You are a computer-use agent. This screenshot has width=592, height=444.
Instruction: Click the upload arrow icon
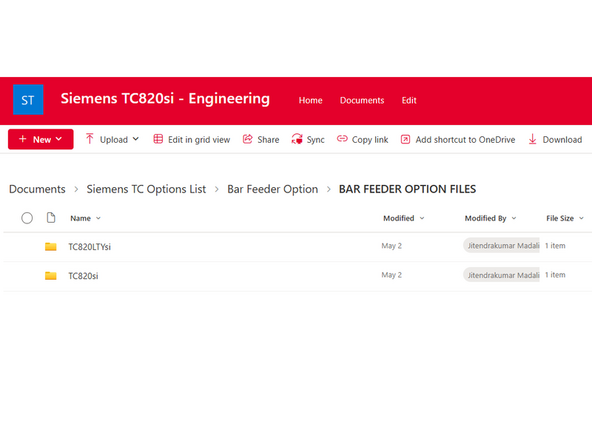[x=89, y=139]
